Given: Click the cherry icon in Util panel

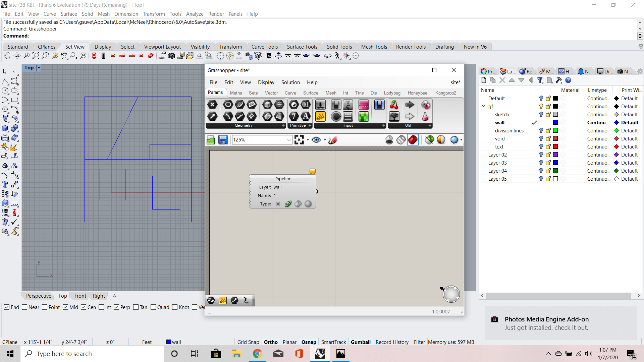Looking at the screenshot, I should 394,105.
